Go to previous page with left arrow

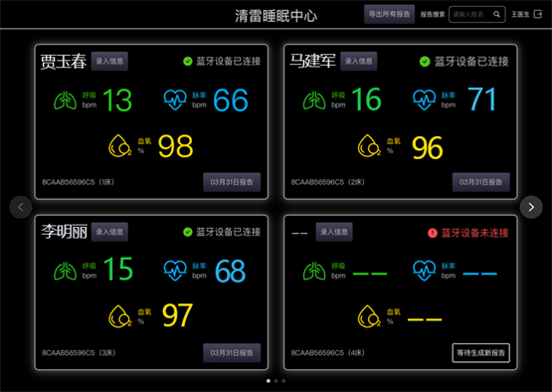21,207
